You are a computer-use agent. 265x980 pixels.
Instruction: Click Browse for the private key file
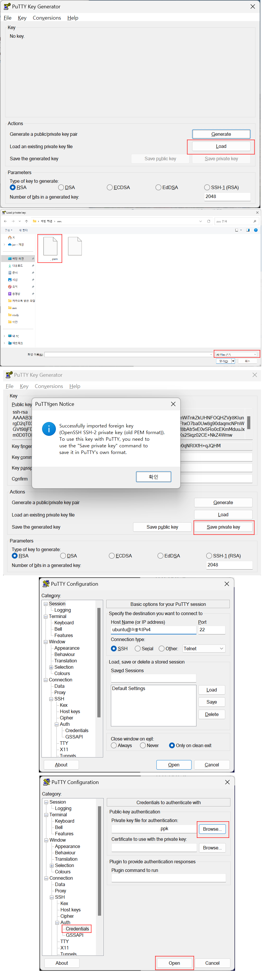[213, 829]
